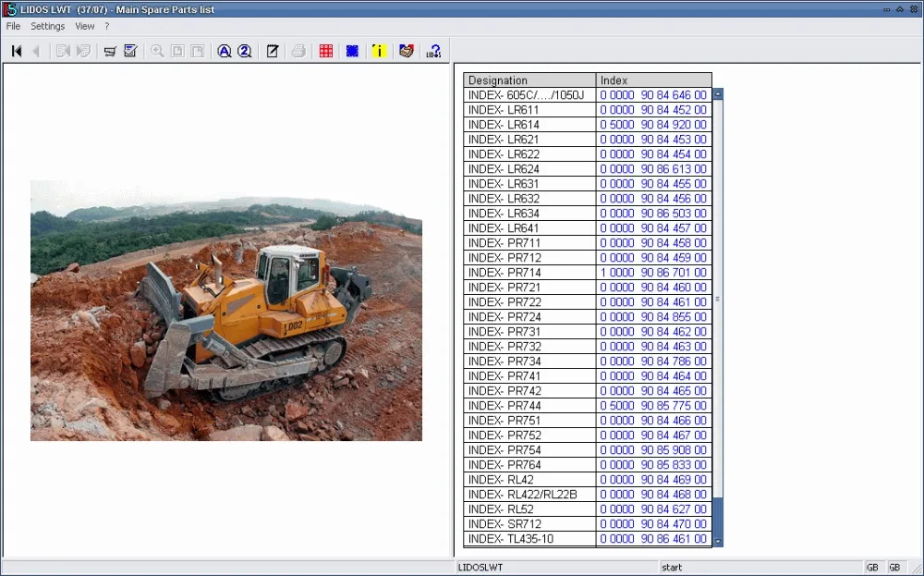Click the blue square toolbar icon
This screenshot has height=576, width=924.
[x=352, y=51]
